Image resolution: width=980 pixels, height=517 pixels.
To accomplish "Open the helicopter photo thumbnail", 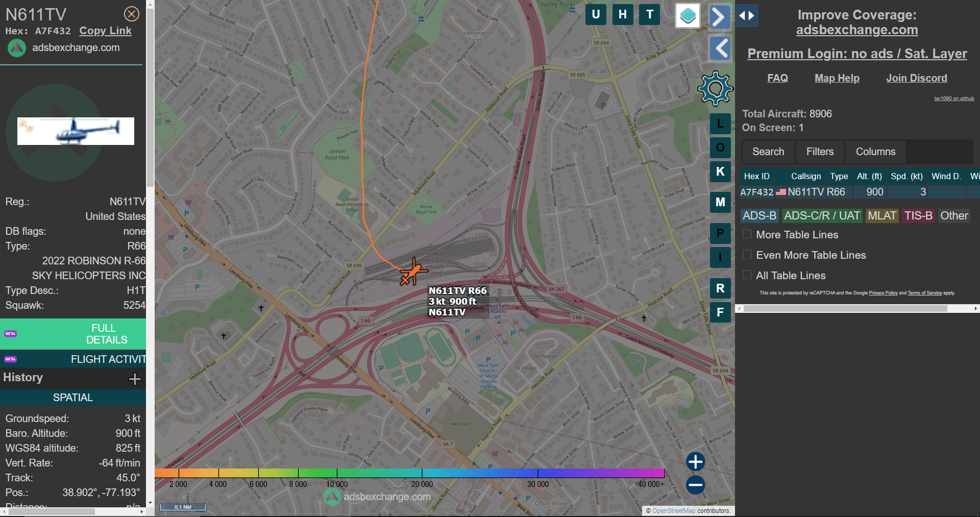I will (x=76, y=131).
